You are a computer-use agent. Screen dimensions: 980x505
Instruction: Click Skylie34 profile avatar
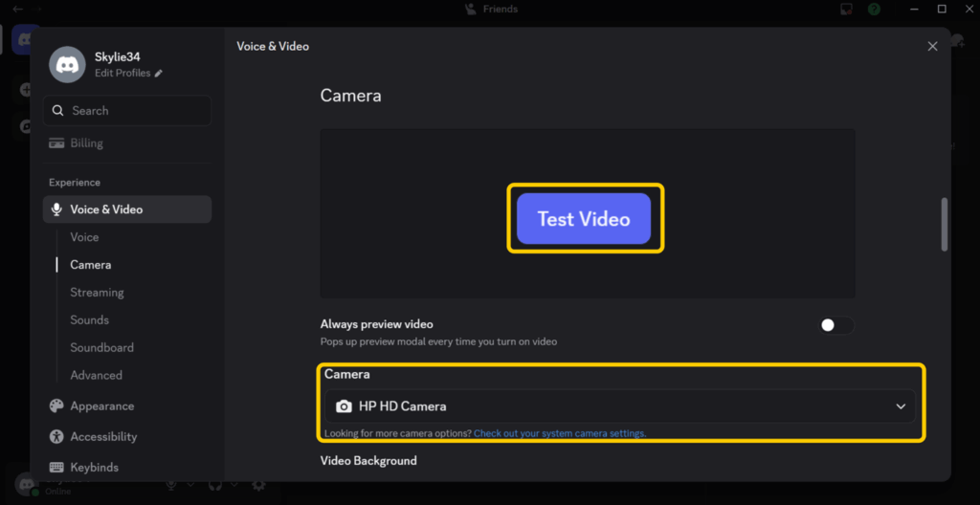point(68,64)
